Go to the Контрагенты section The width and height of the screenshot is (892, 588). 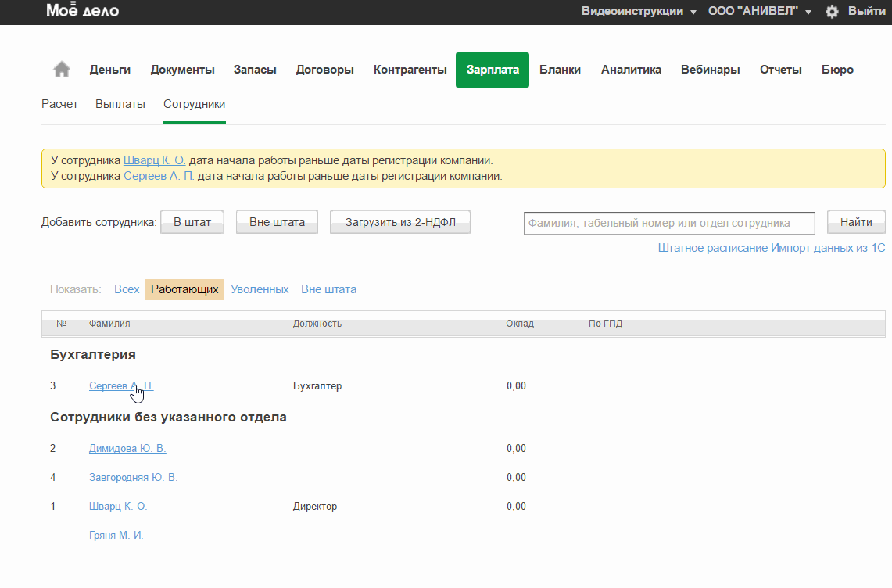(x=410, y=70)
